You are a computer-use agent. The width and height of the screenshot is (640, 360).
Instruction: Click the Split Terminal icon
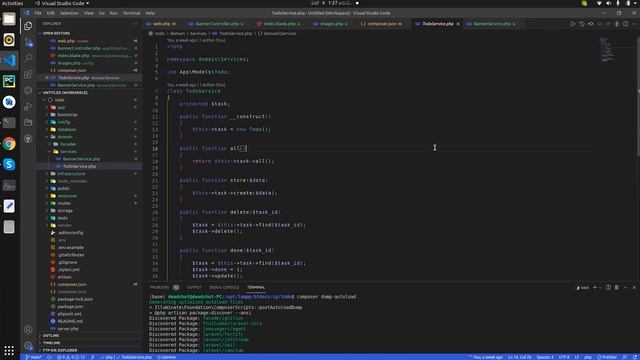(608, 287)
